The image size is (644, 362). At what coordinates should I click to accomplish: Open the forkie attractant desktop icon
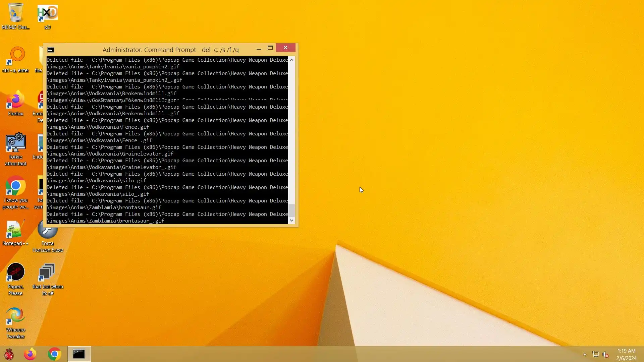pyautogui.click(x=15, y=144)
